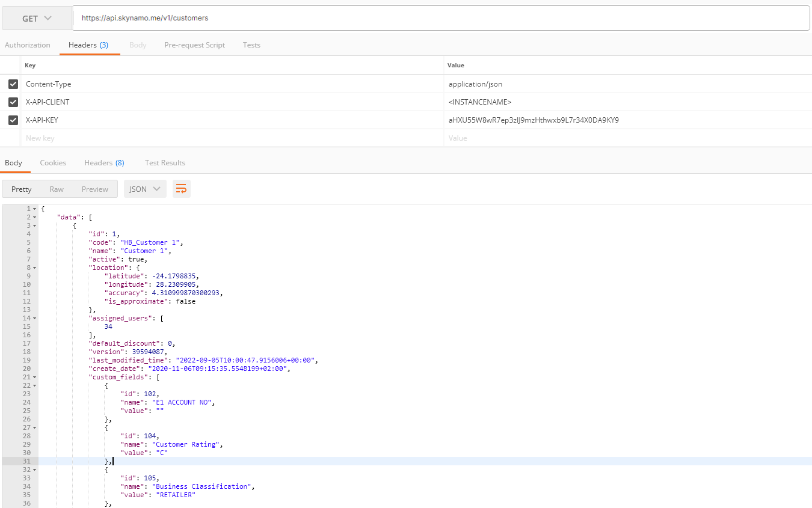Screen dimensions: 812x508
Task: Open the Test Results tab
Action: pyautogui.click(x=165, y=163)
